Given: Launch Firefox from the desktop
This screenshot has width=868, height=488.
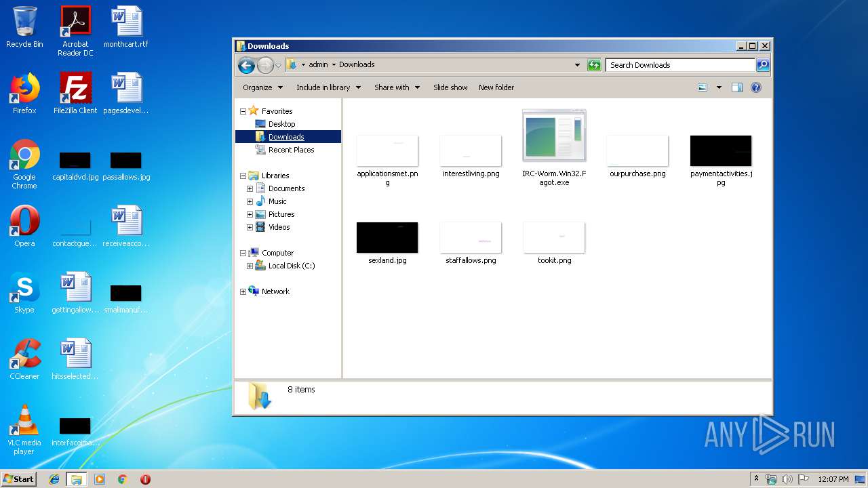Looking at the screenshot, I should tap(24, 93).
